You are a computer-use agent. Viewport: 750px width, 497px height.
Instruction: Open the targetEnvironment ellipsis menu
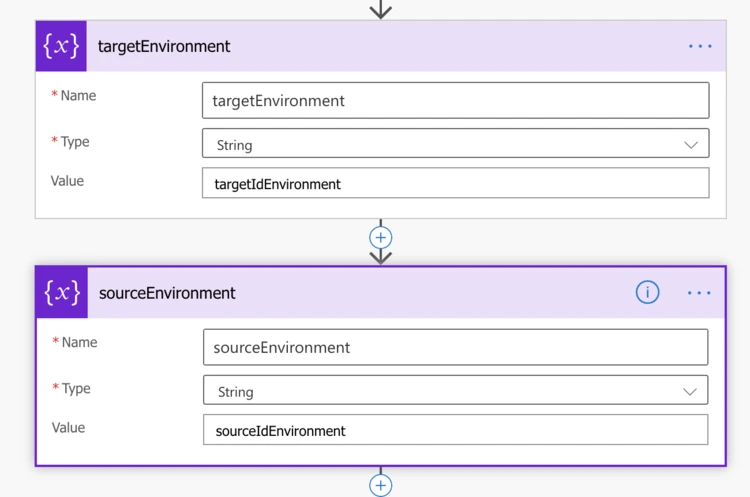coord(700,46)
